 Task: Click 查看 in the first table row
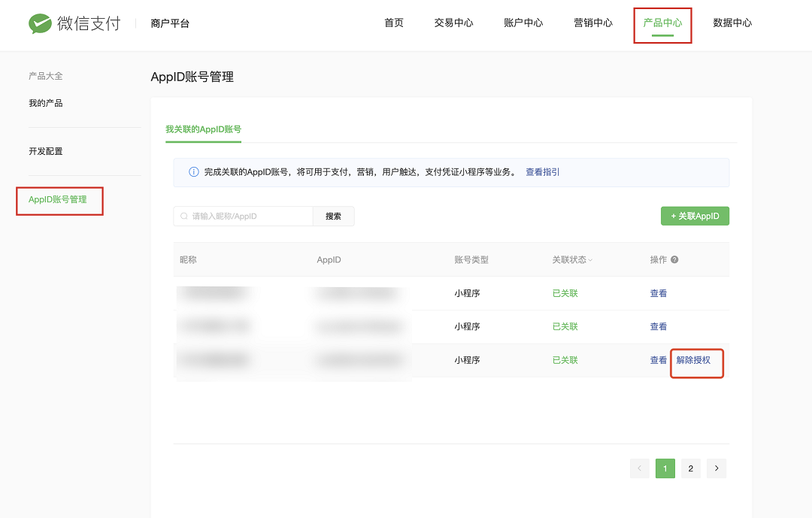pyautogui.click(x=658, y=293)
